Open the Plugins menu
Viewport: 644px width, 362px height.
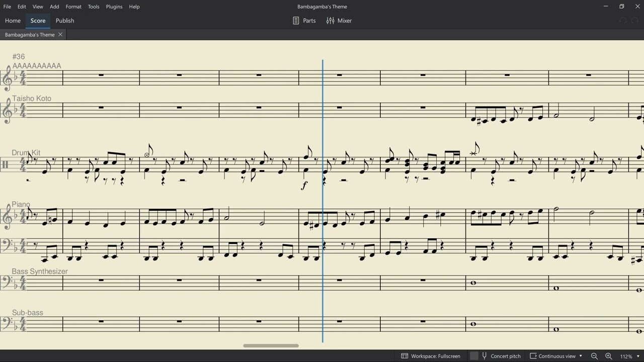[114, 7]
